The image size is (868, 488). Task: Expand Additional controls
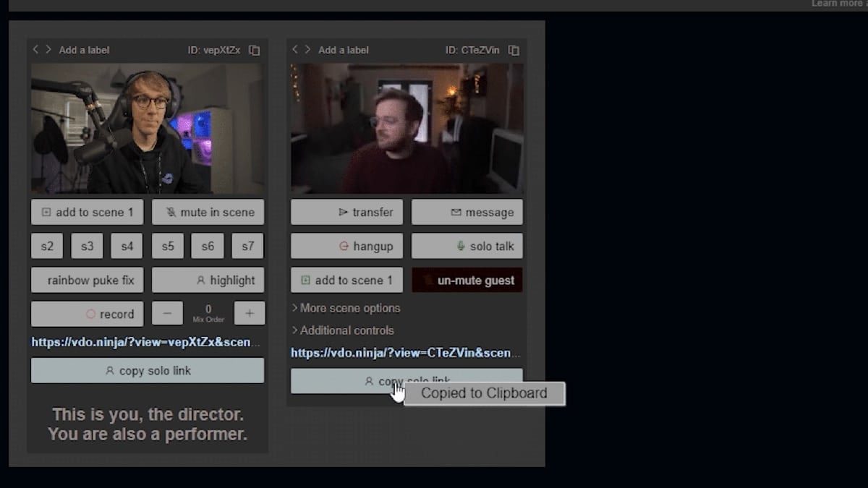(x=343, y=330)
